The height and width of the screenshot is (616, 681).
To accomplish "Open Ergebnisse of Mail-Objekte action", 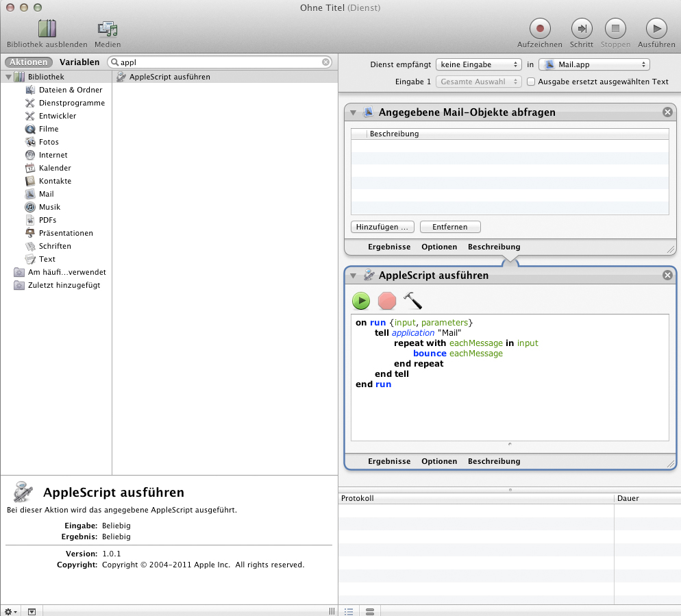I will click(x=389, y=247).
